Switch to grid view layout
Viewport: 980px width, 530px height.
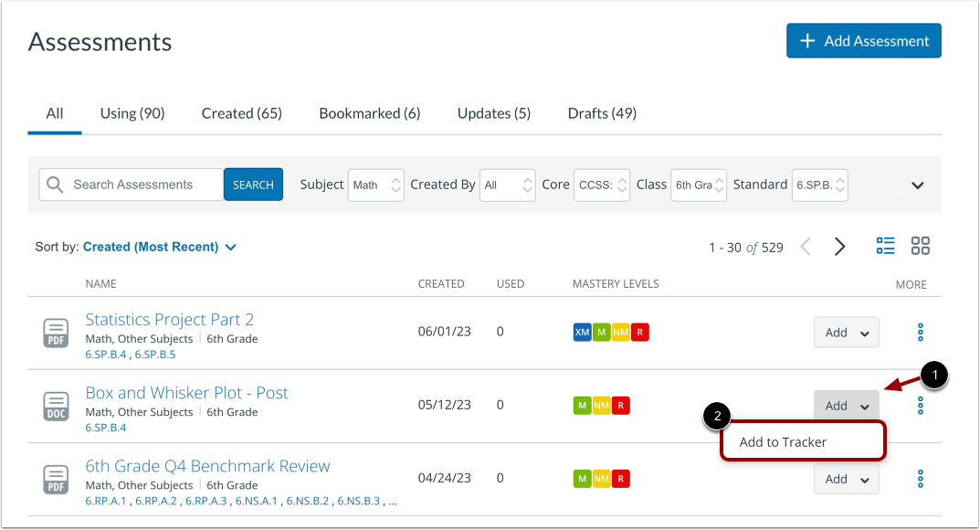(x=920, y=246)
